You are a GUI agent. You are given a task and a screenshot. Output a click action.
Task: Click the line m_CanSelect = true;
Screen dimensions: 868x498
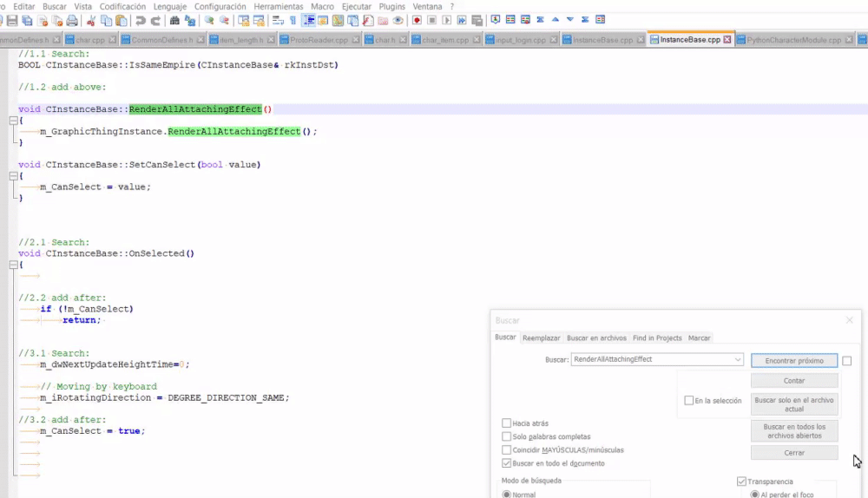pyautogui.click(x=93, y=431)
